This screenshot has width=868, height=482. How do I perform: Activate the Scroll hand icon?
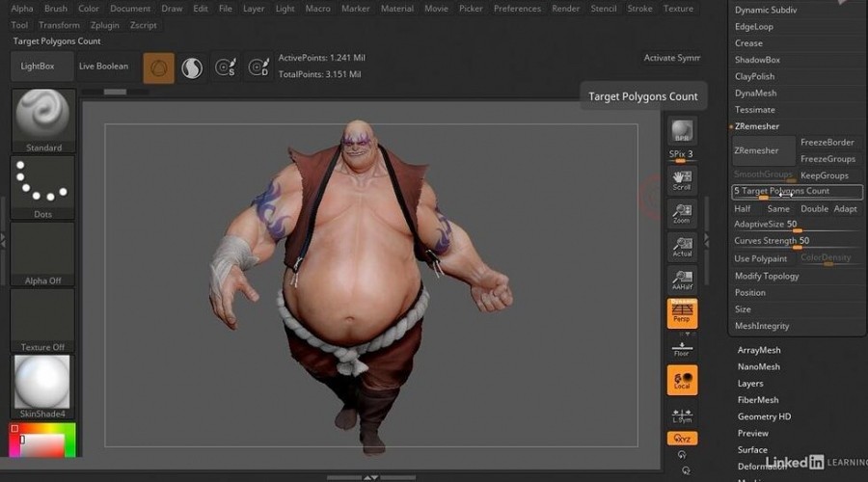point(682,180)
